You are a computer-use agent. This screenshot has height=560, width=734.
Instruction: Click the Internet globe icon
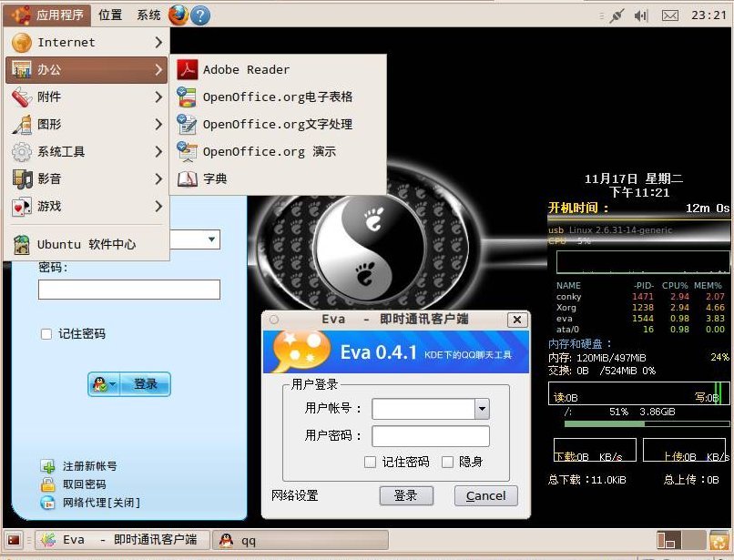22,43
